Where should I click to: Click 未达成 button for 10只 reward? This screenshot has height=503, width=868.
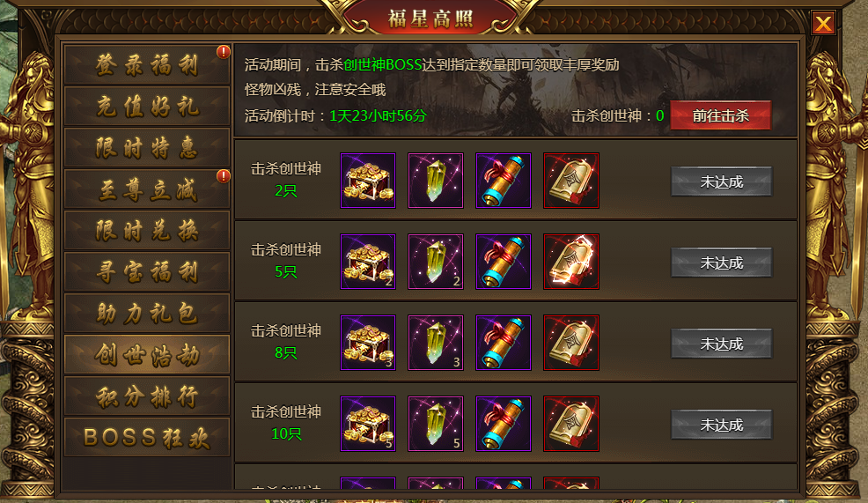[721, 425]
